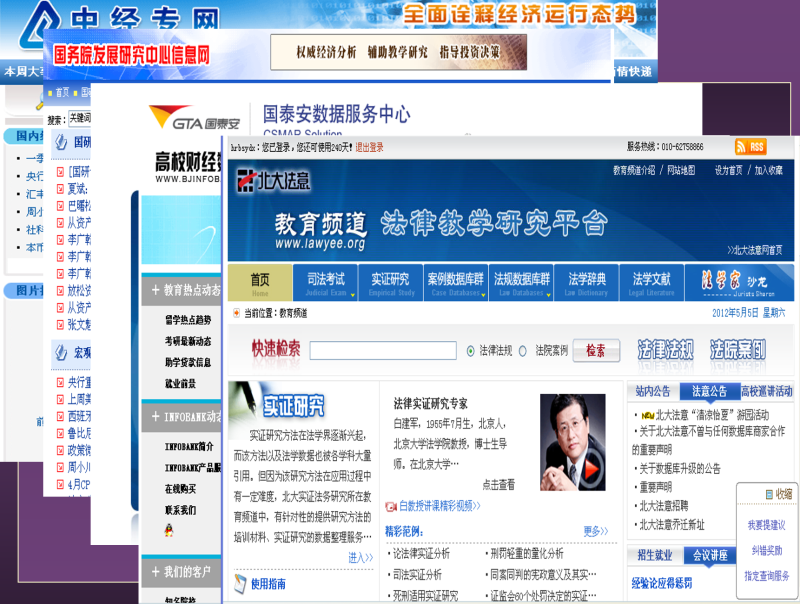Click the 退出登录 logout link

[x=369, y=147]
